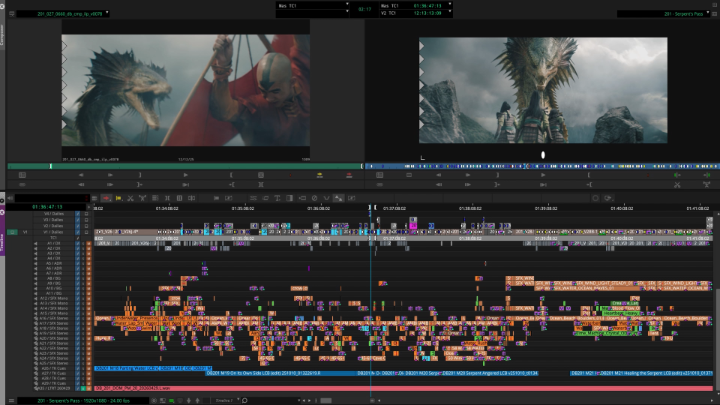Click the yellow Splice-In button
This screenshot has height=405, width=720.
point(320,175)
